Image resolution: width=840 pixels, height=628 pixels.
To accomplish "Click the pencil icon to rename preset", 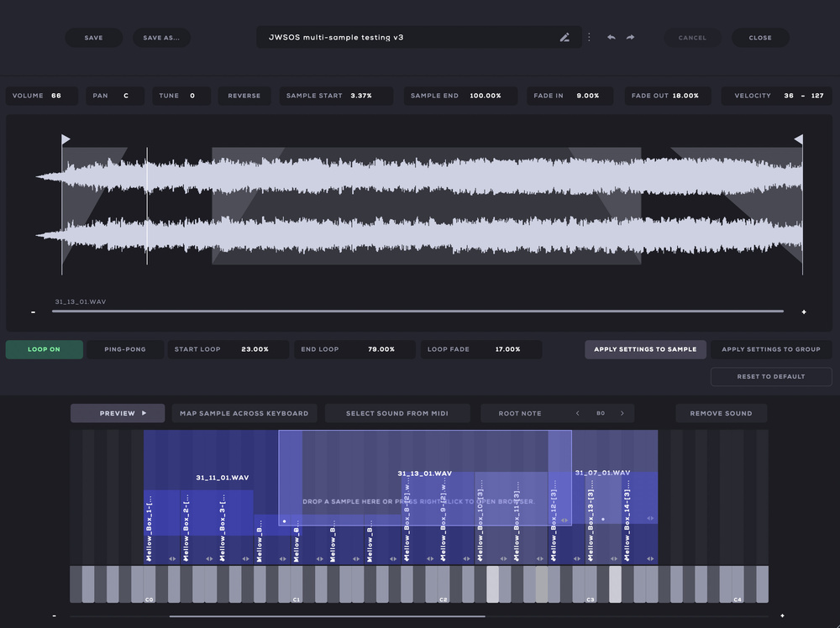I will coord(565,38).
